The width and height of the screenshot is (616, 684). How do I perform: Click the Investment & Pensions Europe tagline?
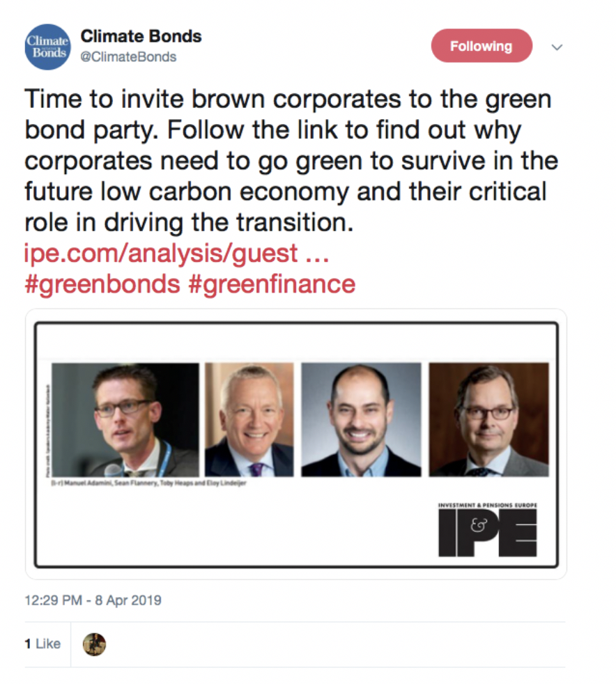tap(488, 505)
